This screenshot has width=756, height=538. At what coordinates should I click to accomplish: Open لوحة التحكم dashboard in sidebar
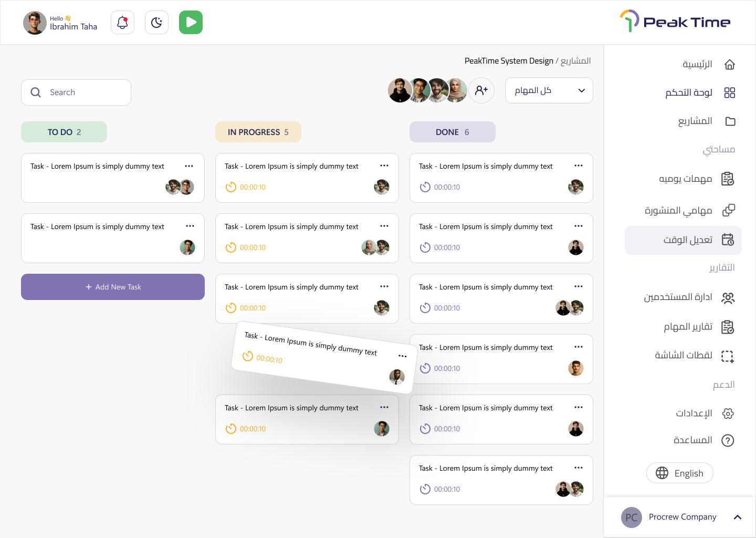pos(729,93)
